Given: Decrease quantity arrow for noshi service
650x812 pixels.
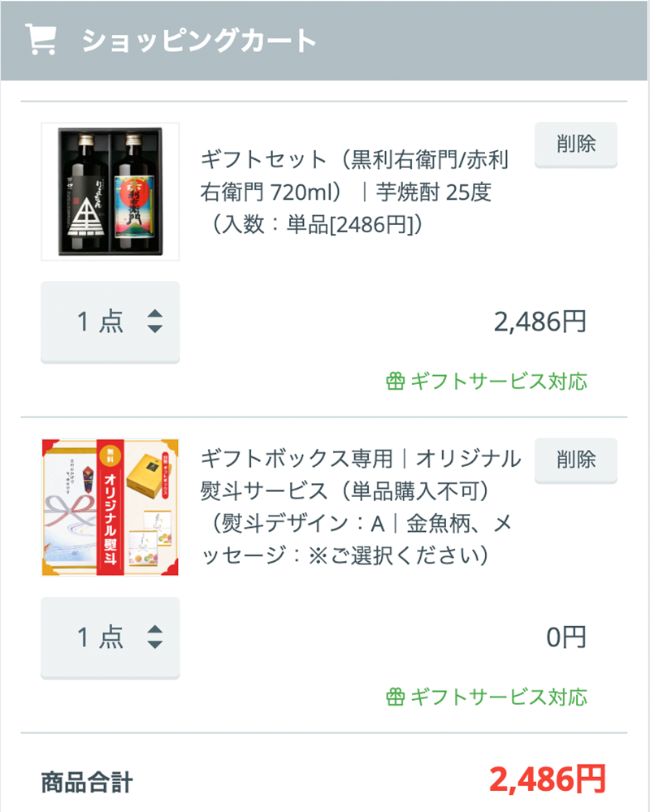Looking at the screenshot, I should tap(155, 644).
